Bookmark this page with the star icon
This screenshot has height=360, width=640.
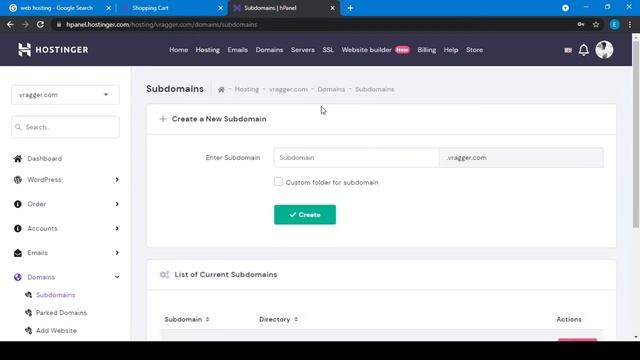596,24
